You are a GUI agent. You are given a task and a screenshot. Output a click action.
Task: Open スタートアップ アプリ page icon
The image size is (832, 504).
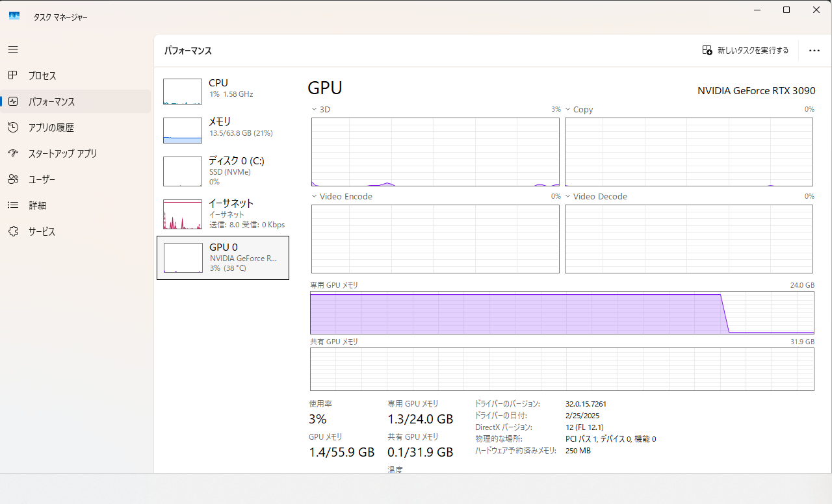point(13,153)
